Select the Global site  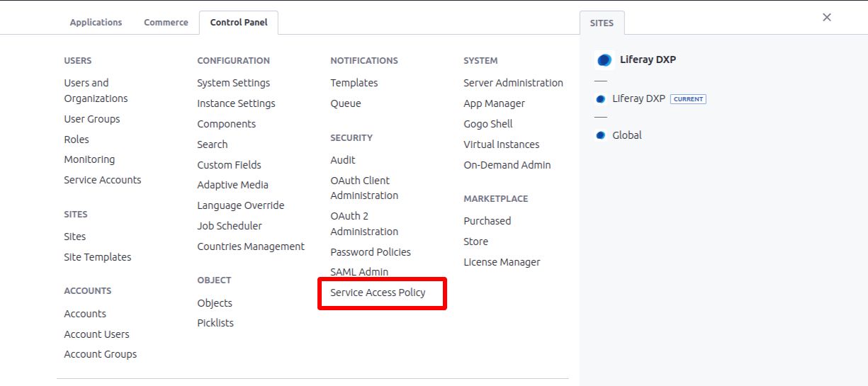click(x=627, y=135)
